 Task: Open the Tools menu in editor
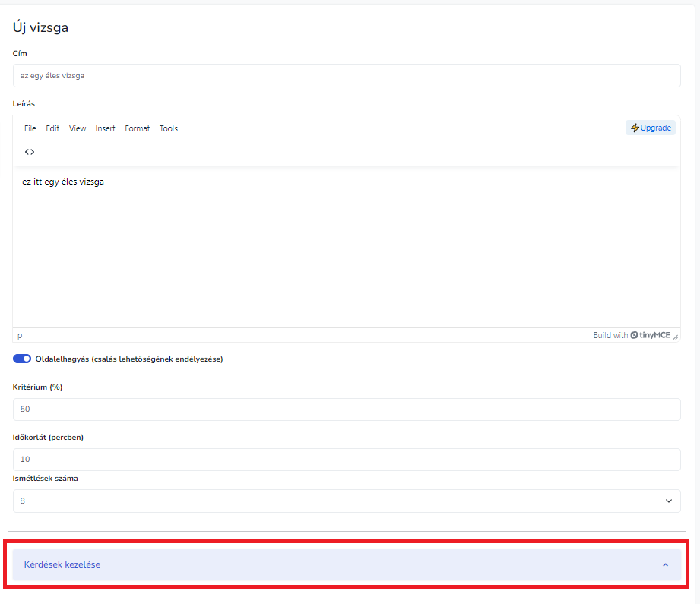pos(169,128)
